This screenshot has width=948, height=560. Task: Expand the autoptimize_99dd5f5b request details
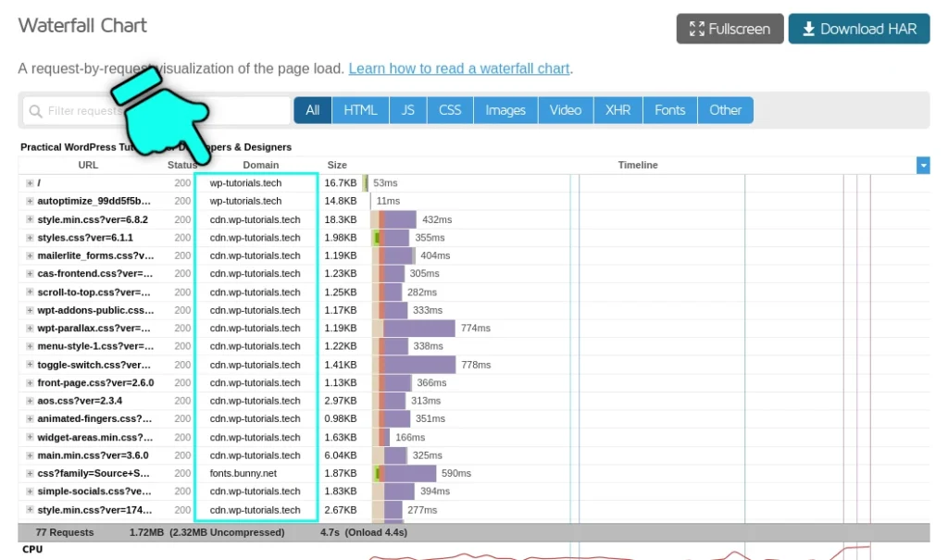28,201
